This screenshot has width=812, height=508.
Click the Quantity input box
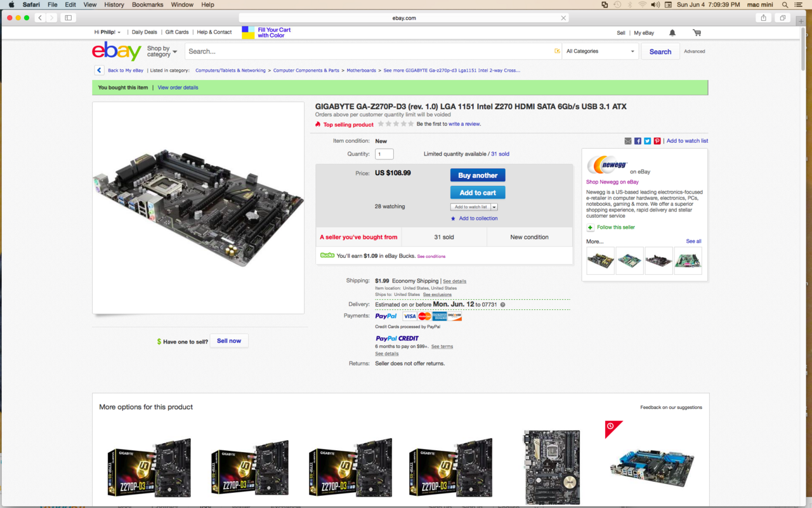(384, 154)
